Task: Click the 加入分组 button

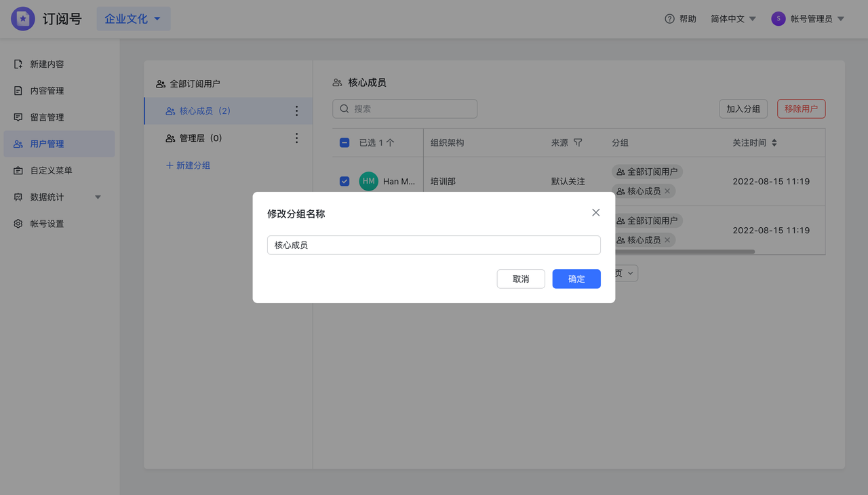Action: [743, 108]
